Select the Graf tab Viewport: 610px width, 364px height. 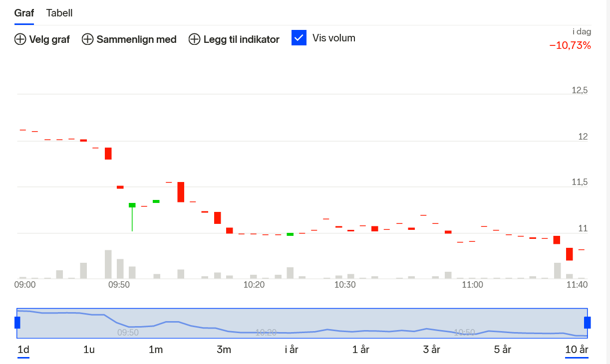[24, 13]
